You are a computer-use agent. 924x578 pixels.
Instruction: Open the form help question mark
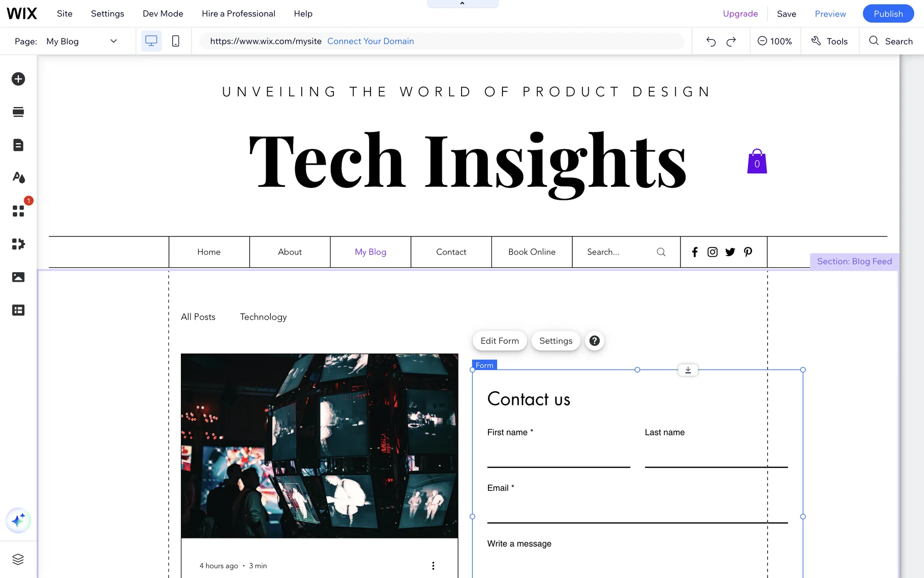click(594, 341)
